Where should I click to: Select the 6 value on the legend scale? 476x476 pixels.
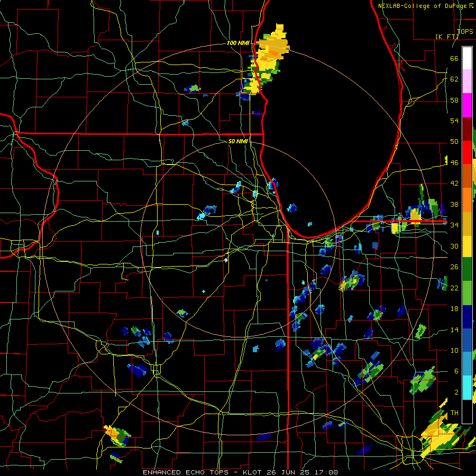pyautogui.click(x=456, y=371)
